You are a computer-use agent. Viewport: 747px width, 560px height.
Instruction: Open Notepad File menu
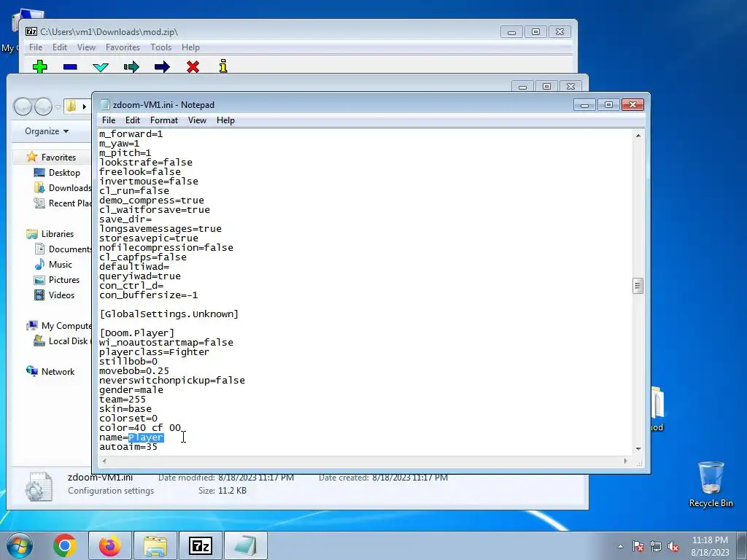pyautogui.click(x=109, y=120)
